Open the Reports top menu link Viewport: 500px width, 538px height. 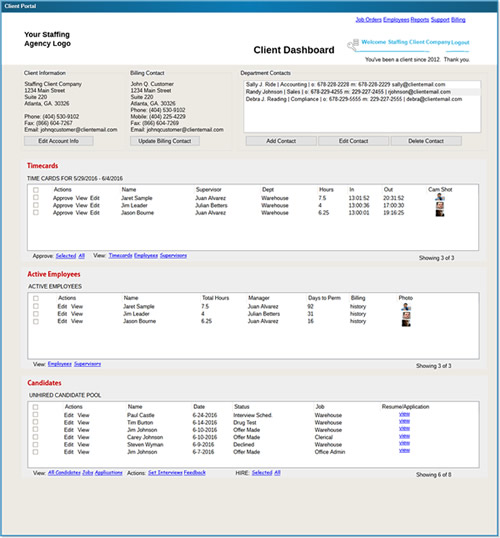420,20
